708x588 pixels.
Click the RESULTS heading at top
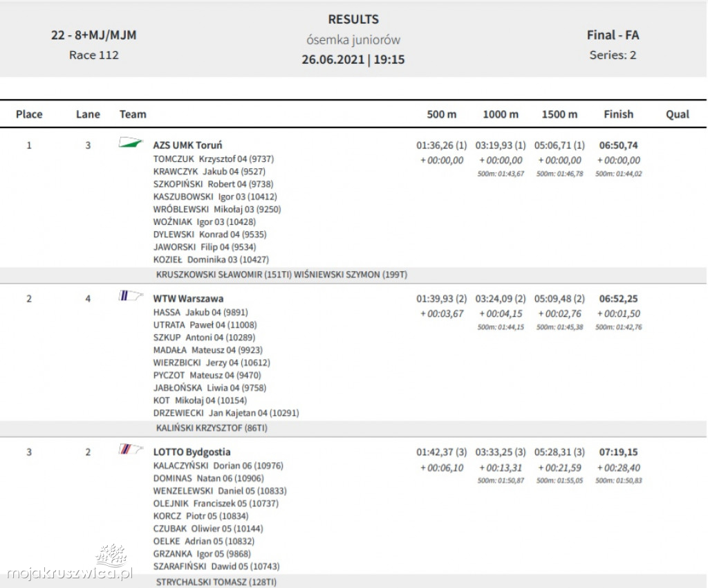pos(353,19)
